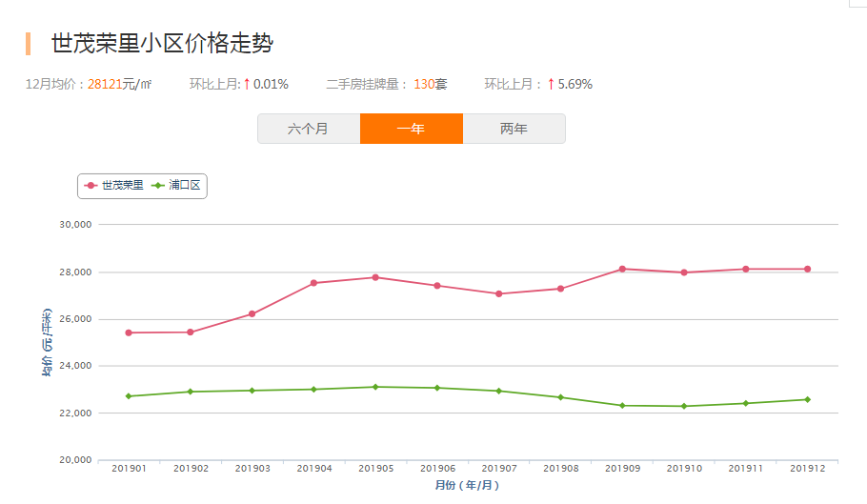Click the orange bar beside the title
Image resolution: width=867 pixels, height=504 pixels.
[29, 44]
